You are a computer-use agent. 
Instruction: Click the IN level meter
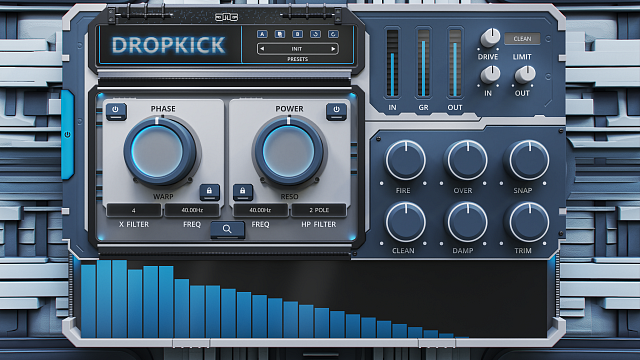pyautogui.click(x=392, y=63)
